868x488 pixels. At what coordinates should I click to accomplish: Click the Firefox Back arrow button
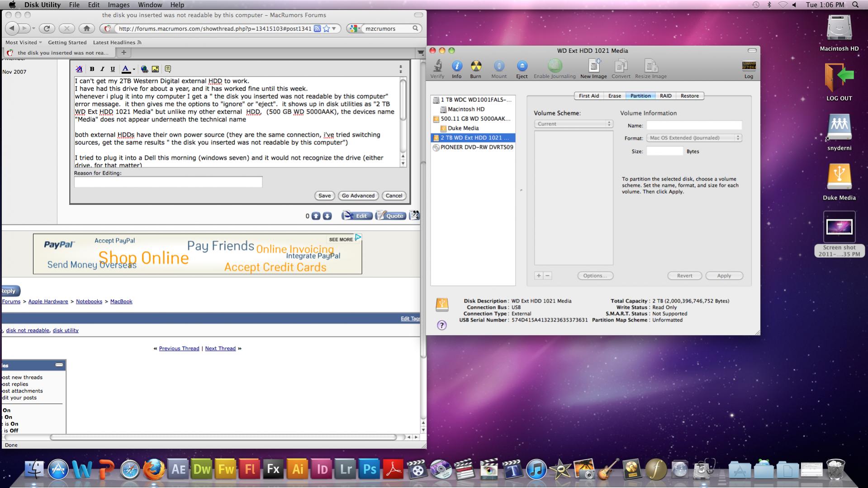(12, 28)
